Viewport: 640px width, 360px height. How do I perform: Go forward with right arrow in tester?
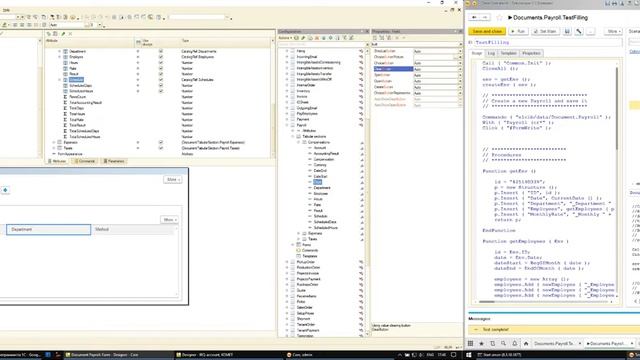click(484, 18)
